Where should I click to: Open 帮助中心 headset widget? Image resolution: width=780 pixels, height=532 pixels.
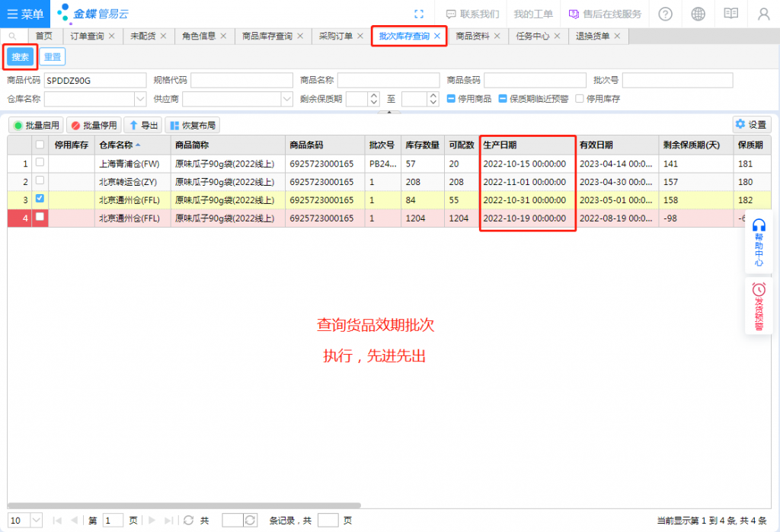759,243
